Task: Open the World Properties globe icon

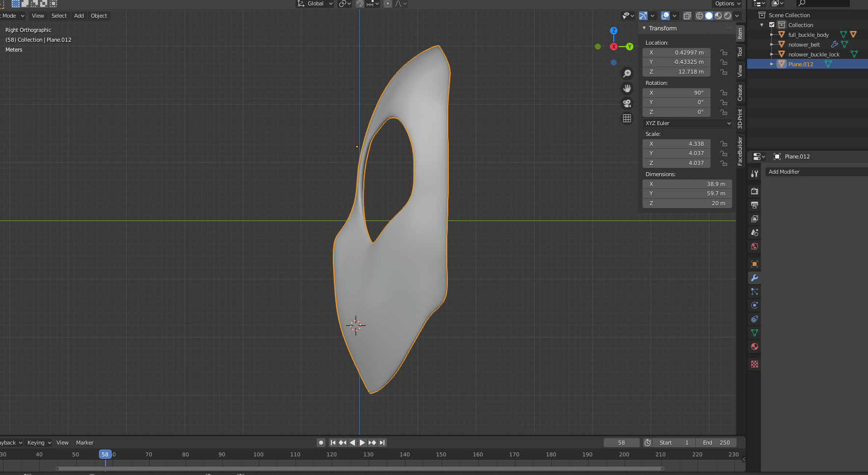Action: 755,246
